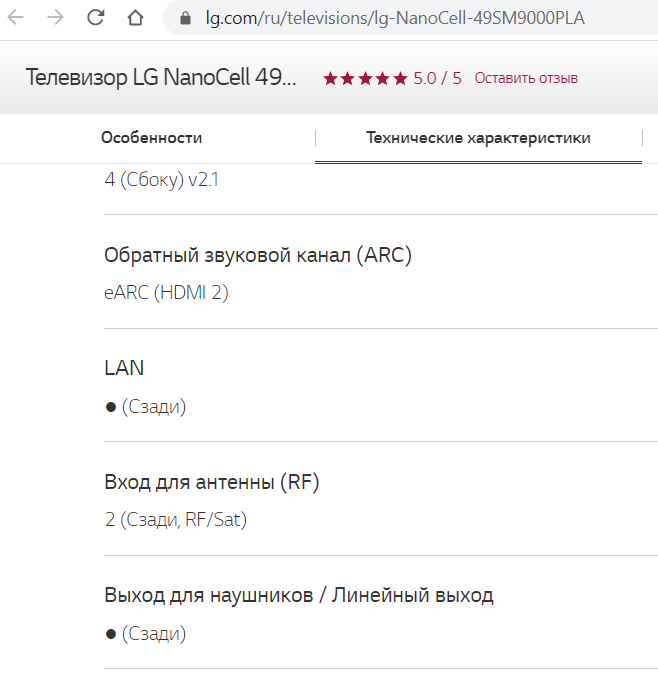Image resolution: width=658 pixels, height=673 pixels.
Task: Click the LAN bullet dot marker
Action: [111, 407]
